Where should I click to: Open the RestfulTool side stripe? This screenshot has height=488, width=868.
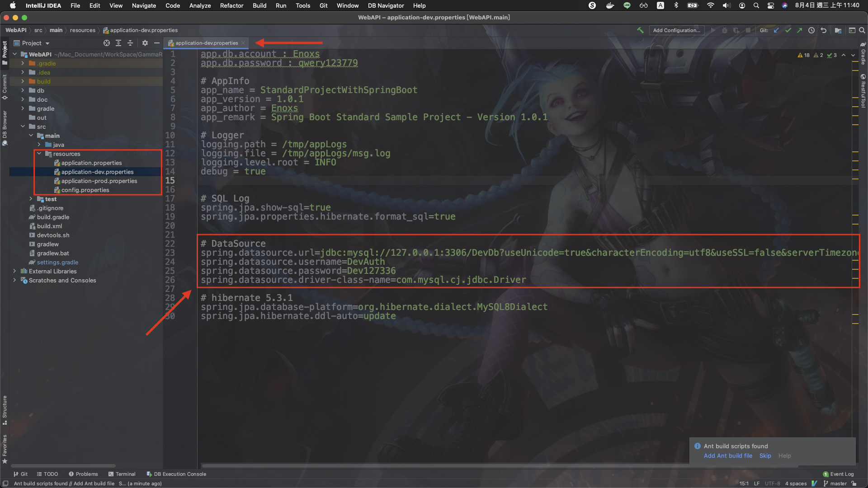tap(863, 90)
